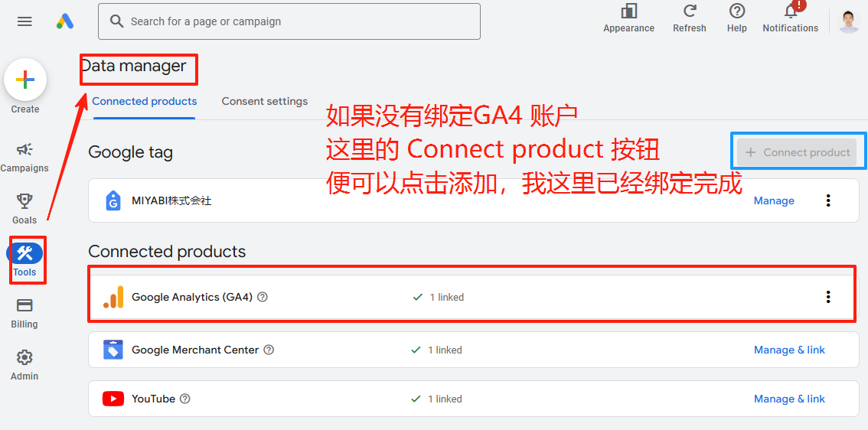Open Help icon in header
This screenshot has height=430, width=868.
(x=737, y=12)
